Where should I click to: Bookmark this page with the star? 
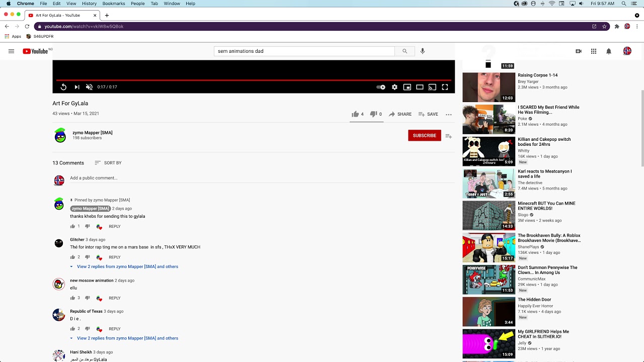click(604, 26)
